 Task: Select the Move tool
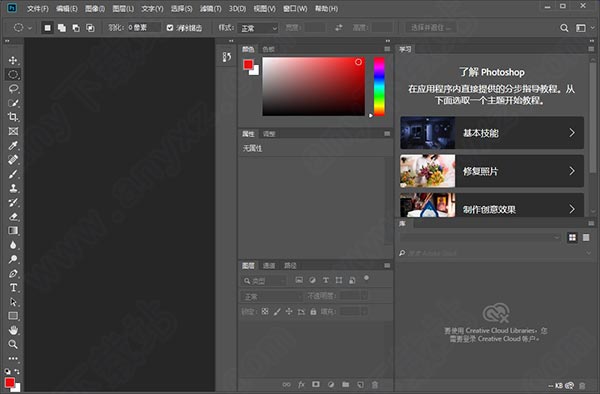click(x=13, y=60)
